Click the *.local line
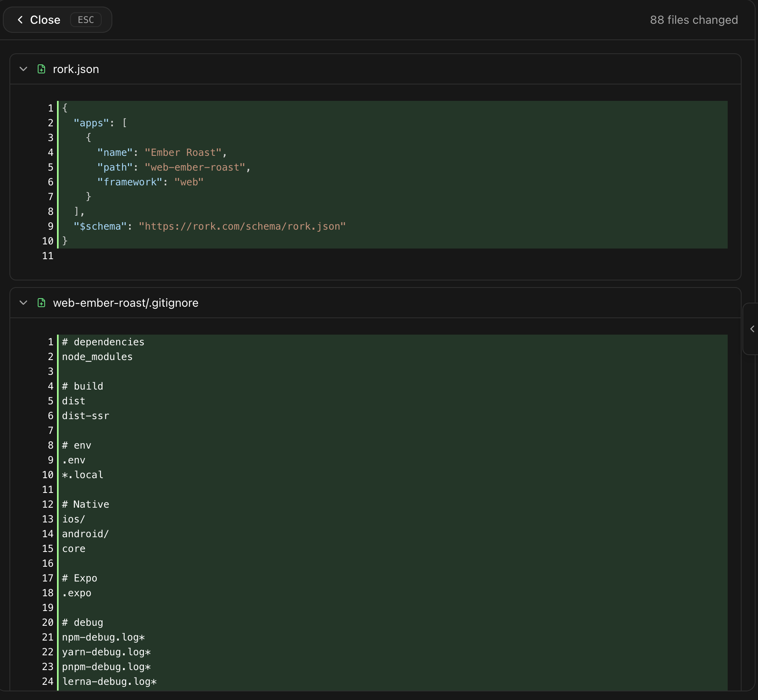 click(x=393, y=475)
